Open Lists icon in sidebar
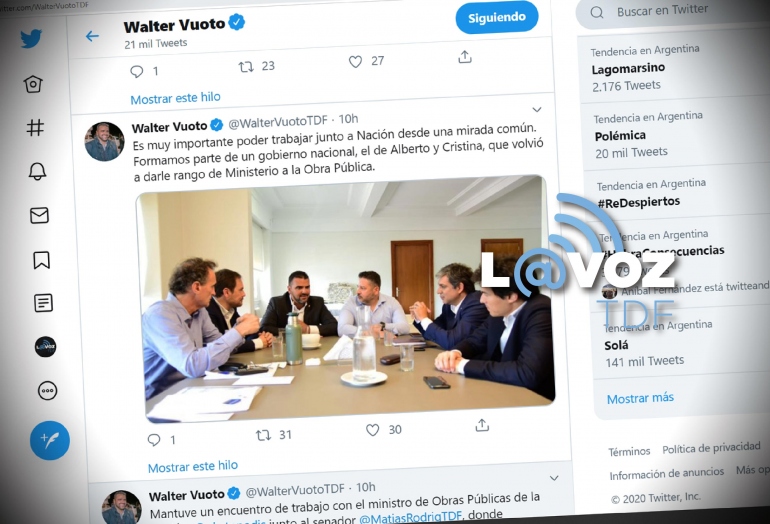Viewport: 770px width, 524px height. point(43,303)
